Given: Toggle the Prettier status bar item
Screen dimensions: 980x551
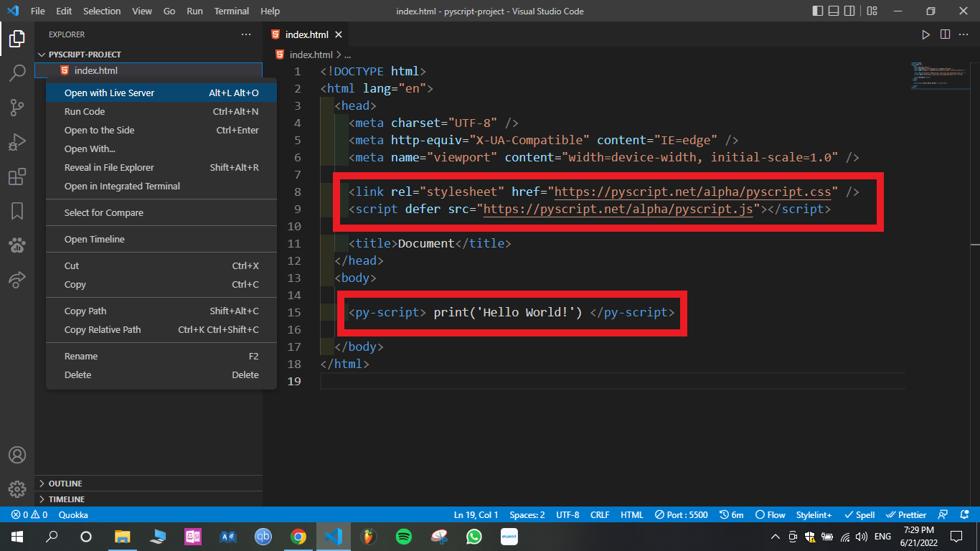Looking at the screenshot, I should [x=907, y=515].
